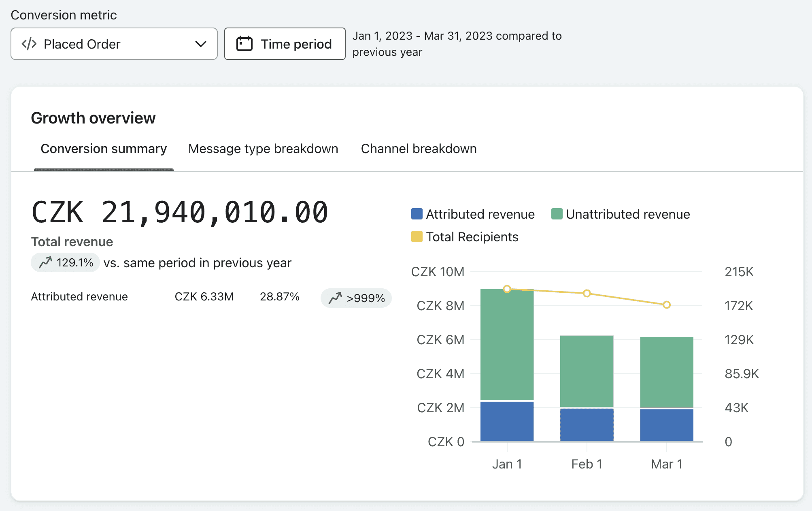Toggle Attributed revenue series in legend
This screenshot has height=511, width=812.
(x=473, y=214)
